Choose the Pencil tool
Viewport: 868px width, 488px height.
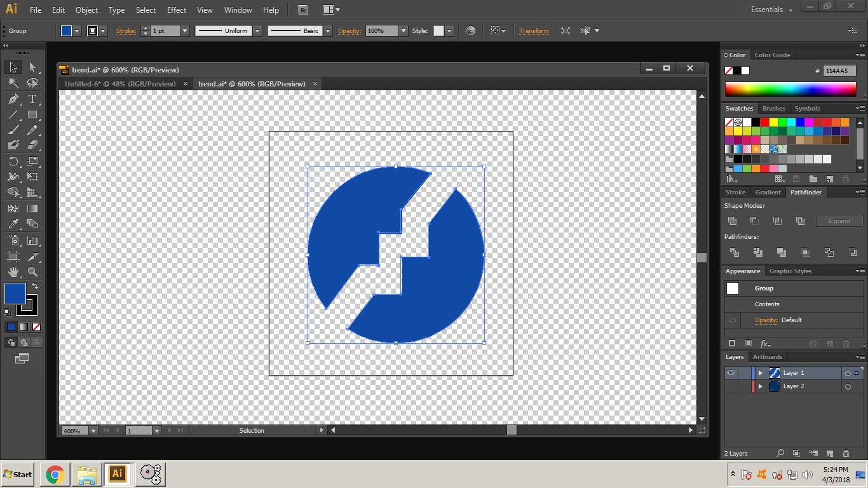pos(32,130)
